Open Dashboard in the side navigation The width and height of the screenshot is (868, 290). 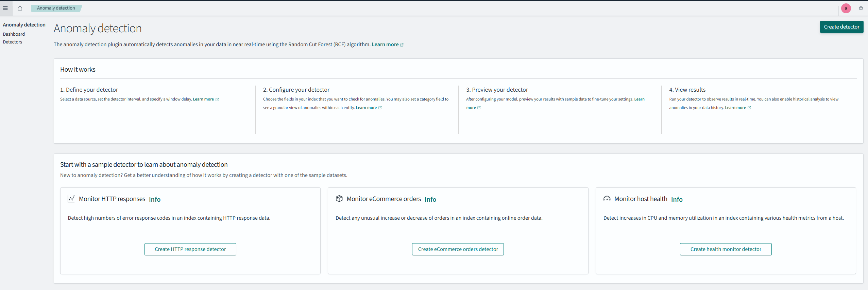[x=14, y=34]
